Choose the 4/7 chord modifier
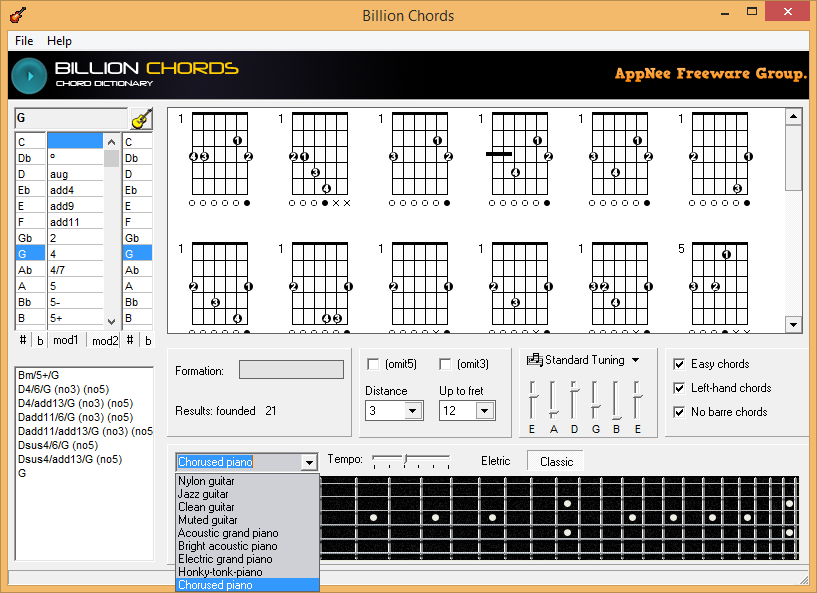 (x=75, y=270)
